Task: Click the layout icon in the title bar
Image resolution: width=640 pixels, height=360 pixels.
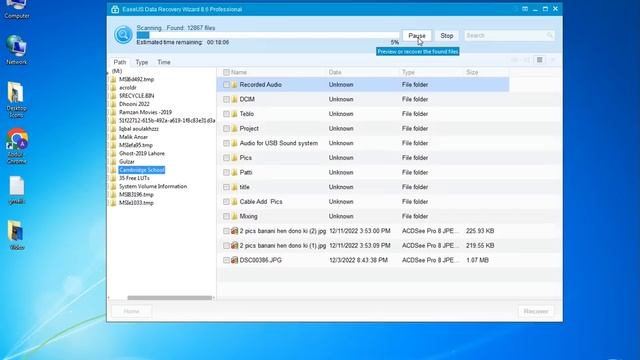Action: (x=525, y=9)
